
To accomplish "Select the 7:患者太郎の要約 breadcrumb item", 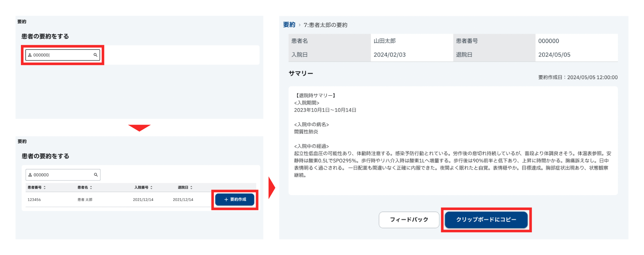I will (325, 25).
